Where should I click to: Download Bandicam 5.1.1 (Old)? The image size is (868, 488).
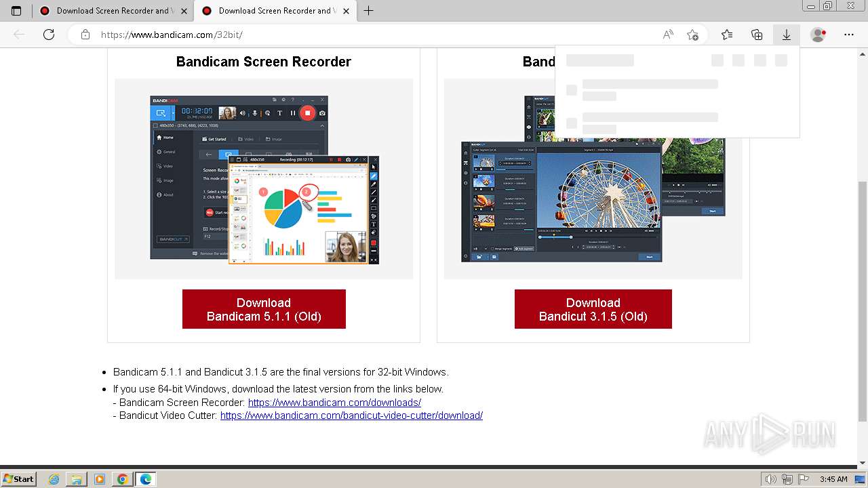point(264,309)
